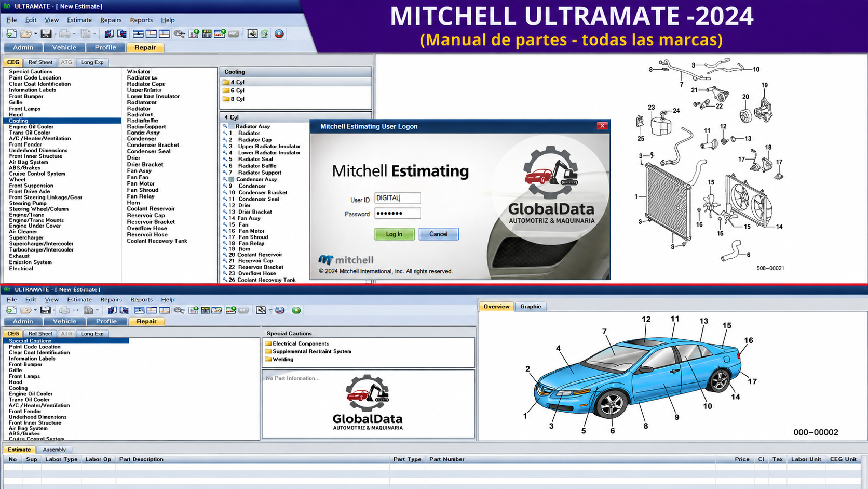The width and height of the screenshot is (868, 489).
Task: Open the Supplemental Restraint System folder
Action: tap(308, 351)
